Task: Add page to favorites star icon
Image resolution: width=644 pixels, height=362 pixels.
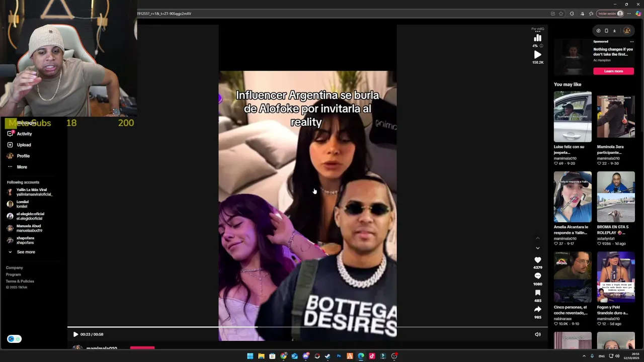Action: coord(561,14)
